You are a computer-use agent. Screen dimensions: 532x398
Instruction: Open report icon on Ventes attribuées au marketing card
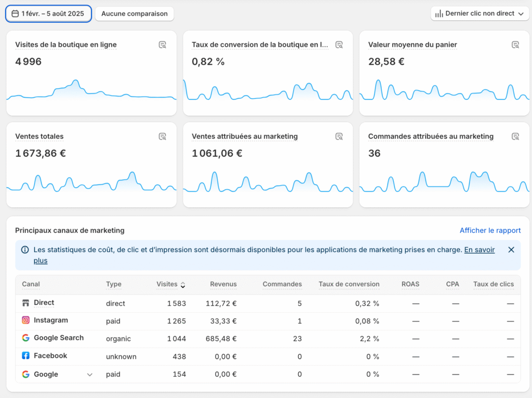coord(339,137)
